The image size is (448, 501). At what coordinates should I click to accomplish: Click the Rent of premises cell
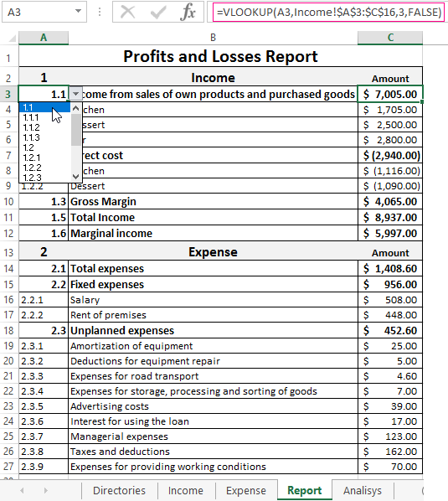pos(213,315)
